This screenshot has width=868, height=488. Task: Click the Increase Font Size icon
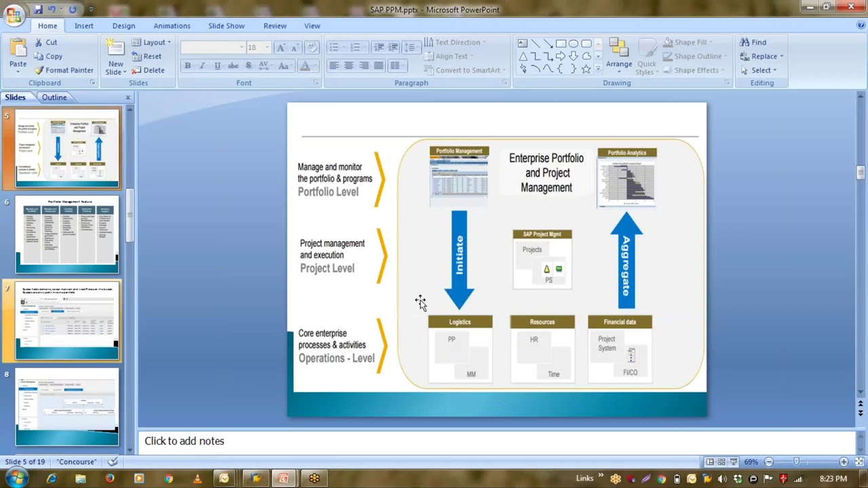click(281, 47)
